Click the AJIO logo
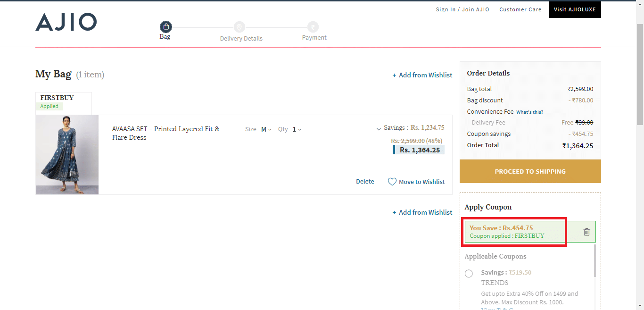 (66, 22)
